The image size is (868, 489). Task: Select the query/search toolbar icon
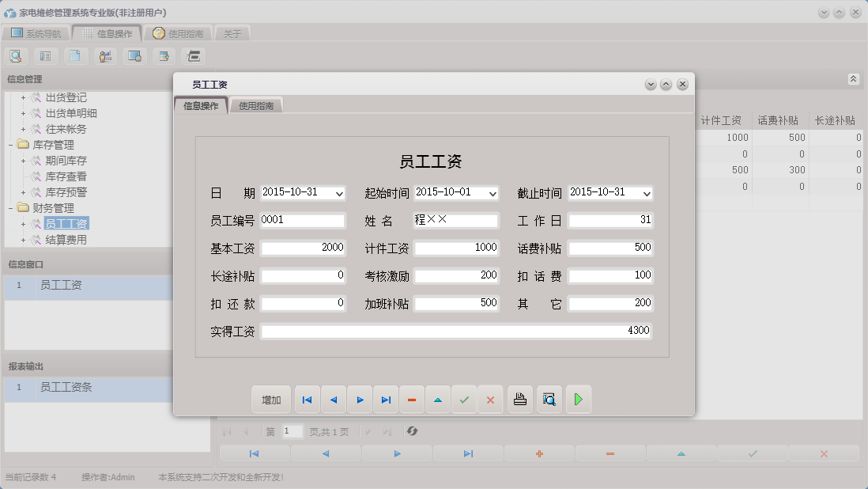click(x=16, y=55)
